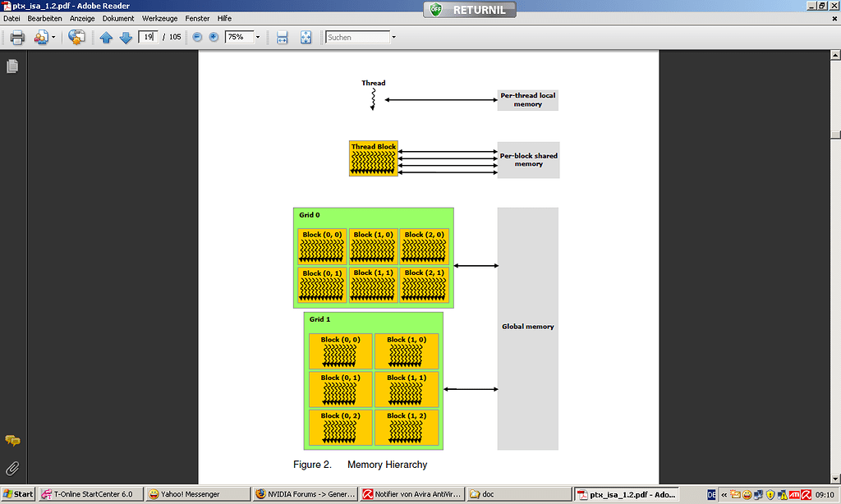Image resolution: width=841 pixels, height=504 pixels.
Task: Toggle the Pages panel in the sidebar
Action: click(11, 66)
